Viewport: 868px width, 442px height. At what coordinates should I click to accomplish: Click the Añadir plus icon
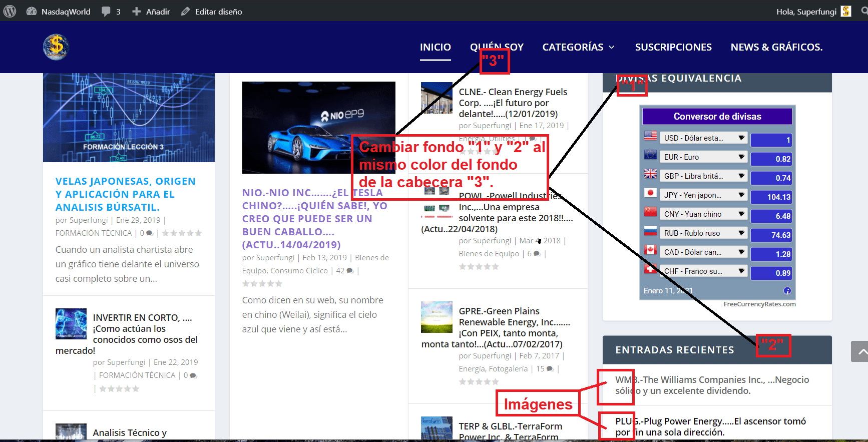coord(136,11)
